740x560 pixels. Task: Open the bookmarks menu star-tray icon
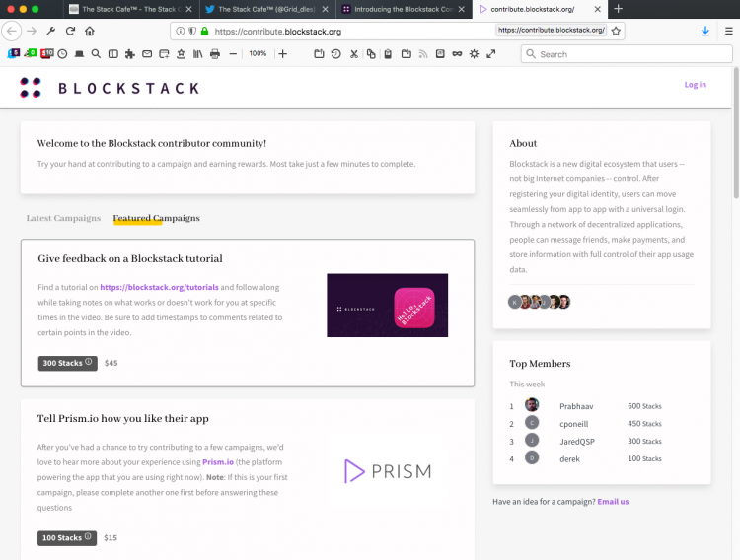click(181, 54)
